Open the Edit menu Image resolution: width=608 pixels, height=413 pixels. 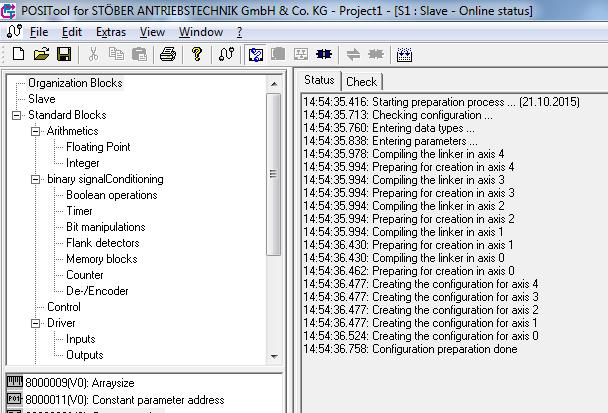(x=72, y=32)
